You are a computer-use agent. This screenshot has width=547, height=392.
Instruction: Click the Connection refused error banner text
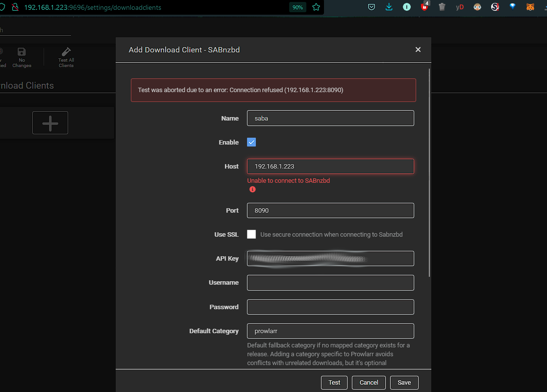point(240,90)
